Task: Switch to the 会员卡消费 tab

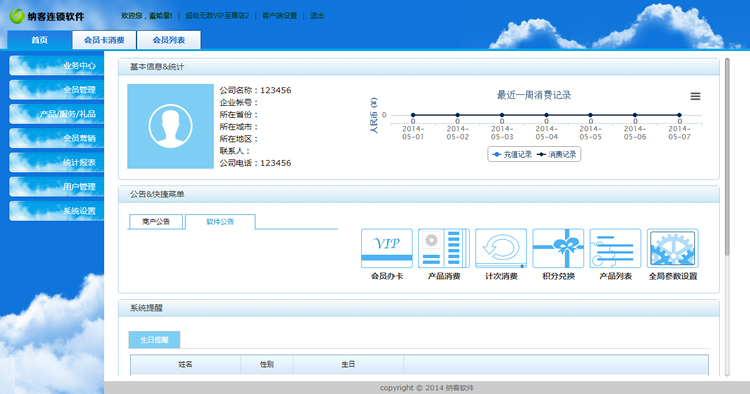Action: click(104, 40)
